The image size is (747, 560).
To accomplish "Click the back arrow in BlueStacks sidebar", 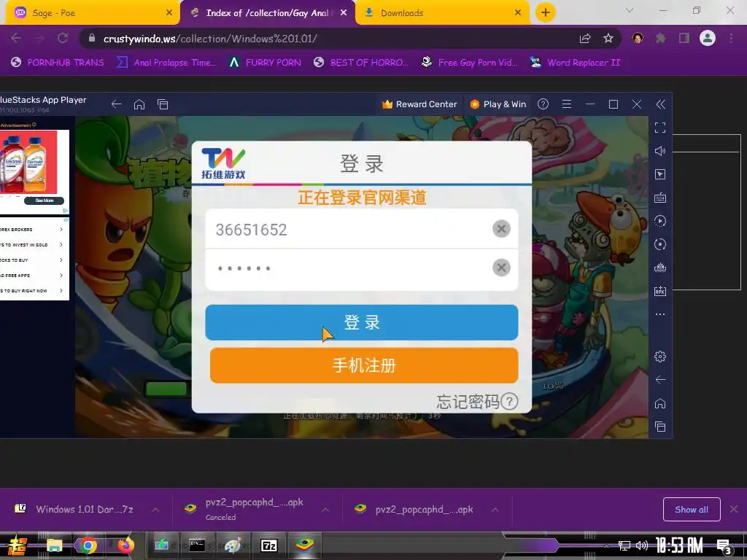I will click(x=659, y=379).
